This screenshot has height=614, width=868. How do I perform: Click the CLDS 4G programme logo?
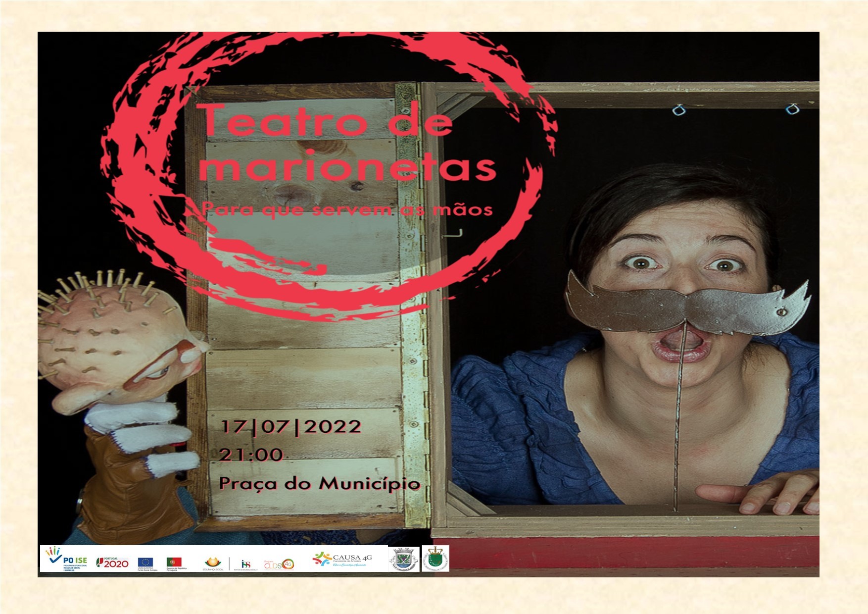click(279, 564)
